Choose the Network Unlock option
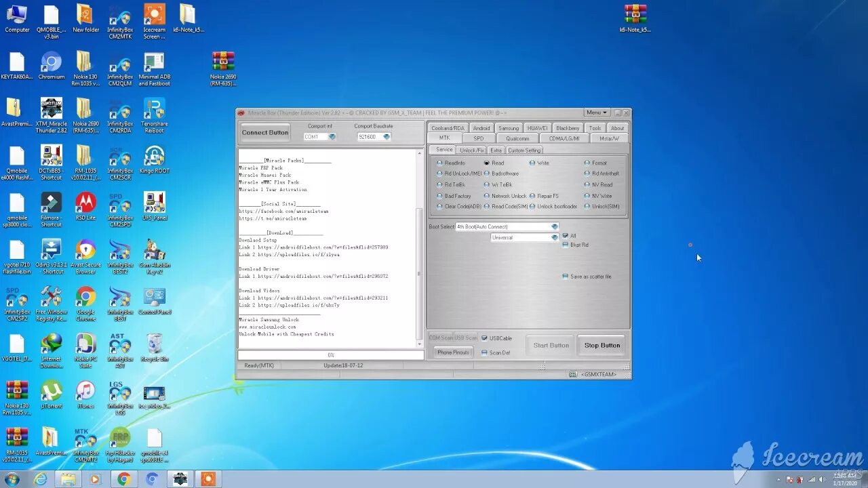 tap(505, 196)
